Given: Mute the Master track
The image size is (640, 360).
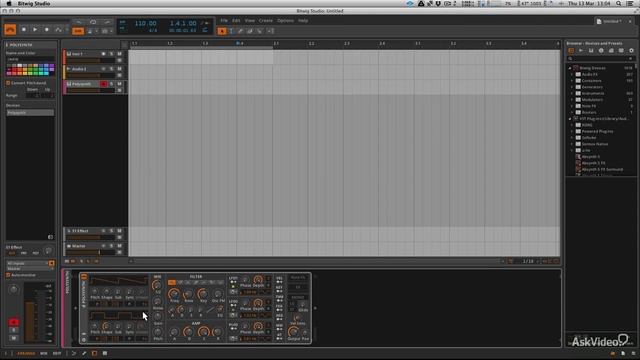Looking at the screenshot, I should coord(120,246).
